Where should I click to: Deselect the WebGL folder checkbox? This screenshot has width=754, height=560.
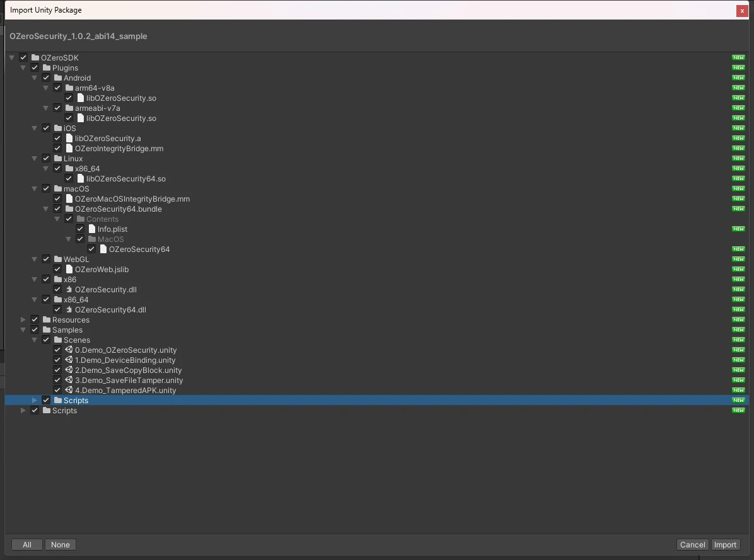coord(46,260)
